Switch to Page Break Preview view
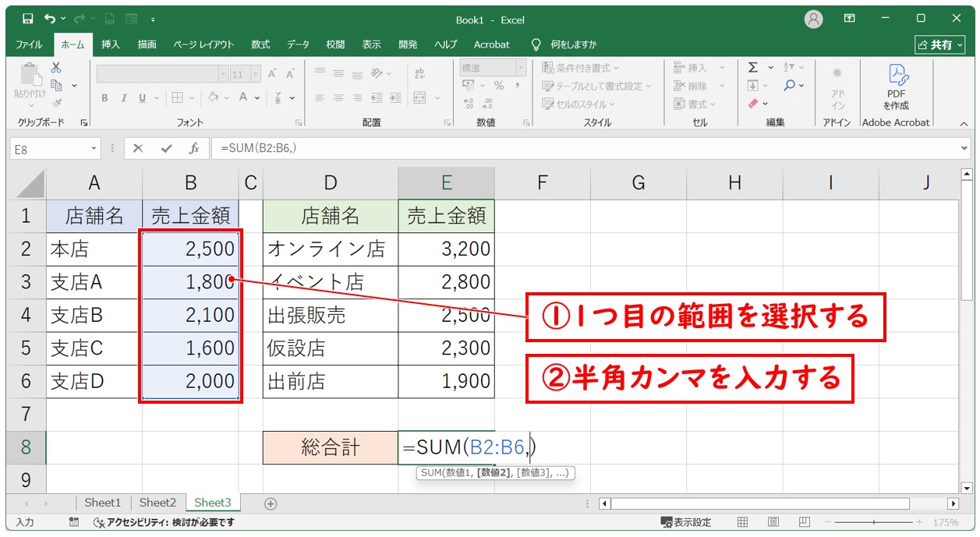This screenshot has height=537, width=980. tap(802, 522)
